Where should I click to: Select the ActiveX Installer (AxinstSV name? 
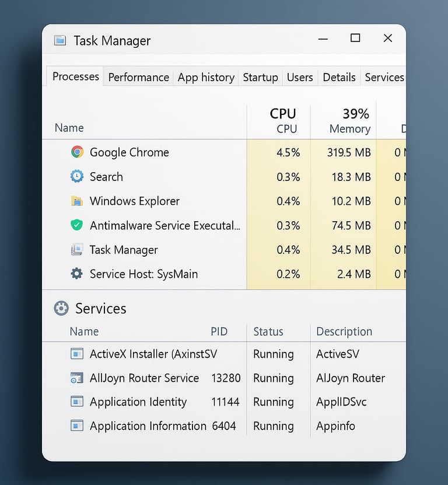tap(153, 354)
